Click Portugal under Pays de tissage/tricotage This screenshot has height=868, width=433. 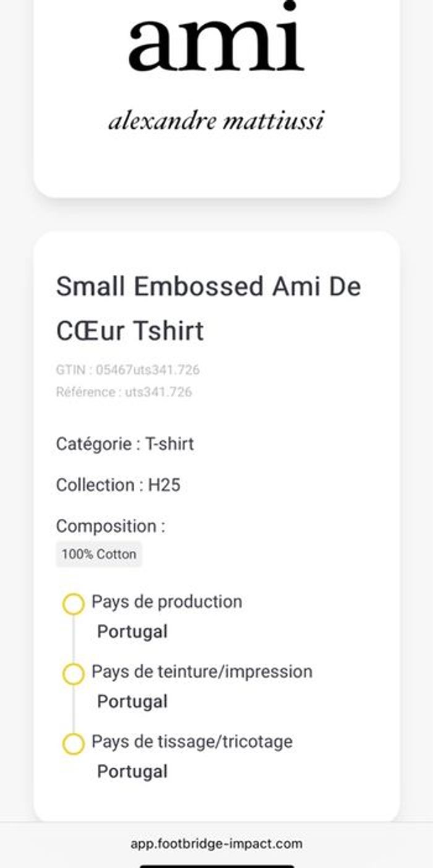click(x=132, y=772)
